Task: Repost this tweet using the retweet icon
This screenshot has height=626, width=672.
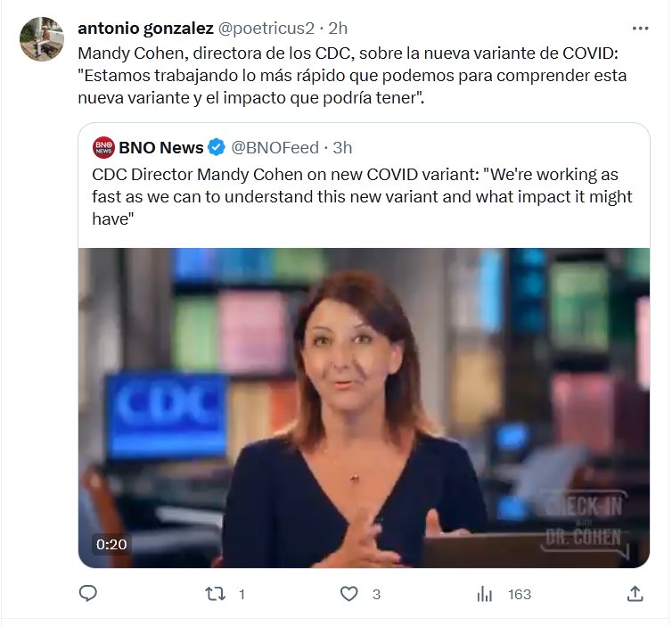Action: 217,594
